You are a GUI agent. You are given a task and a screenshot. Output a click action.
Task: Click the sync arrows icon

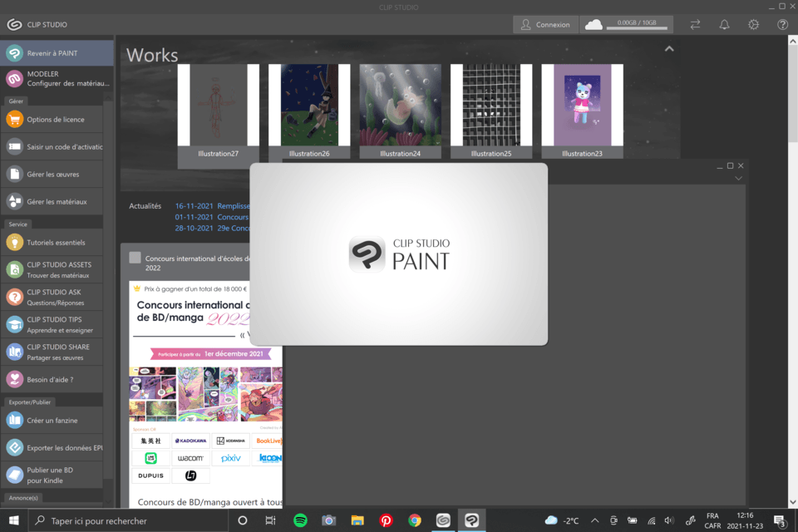(x=695, y=24)
